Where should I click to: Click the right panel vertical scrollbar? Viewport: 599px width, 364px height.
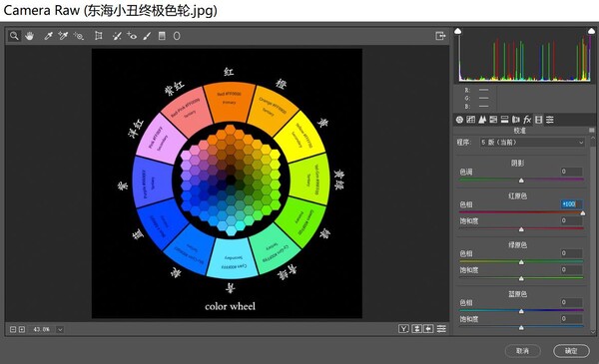click(592, 234)
